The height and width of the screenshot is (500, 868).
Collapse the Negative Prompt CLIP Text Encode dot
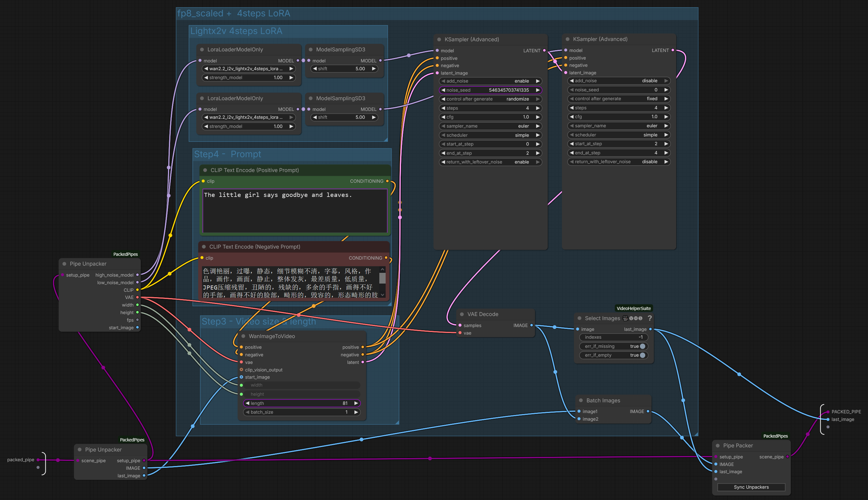pos(204,247)
